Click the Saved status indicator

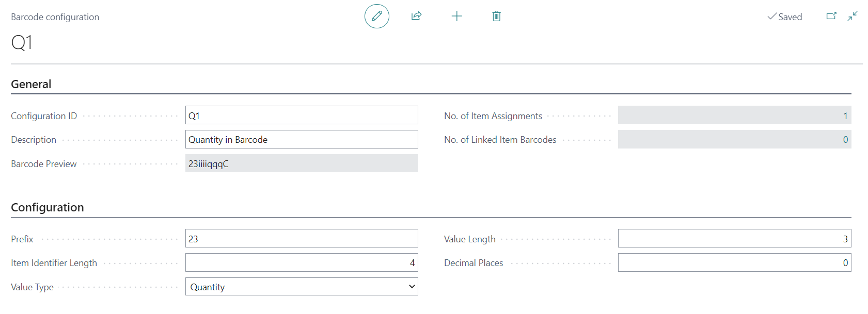(785, 16)
